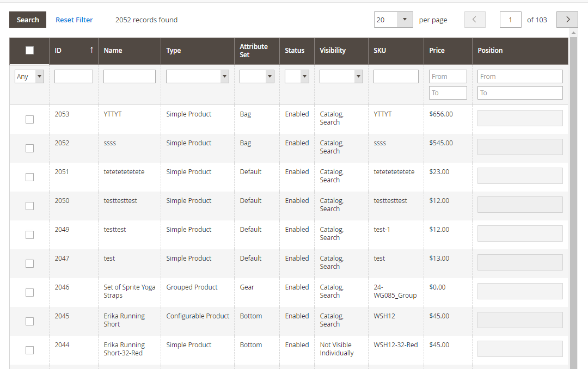
Task: Go to previous page arrow
Action: (475, 20)
